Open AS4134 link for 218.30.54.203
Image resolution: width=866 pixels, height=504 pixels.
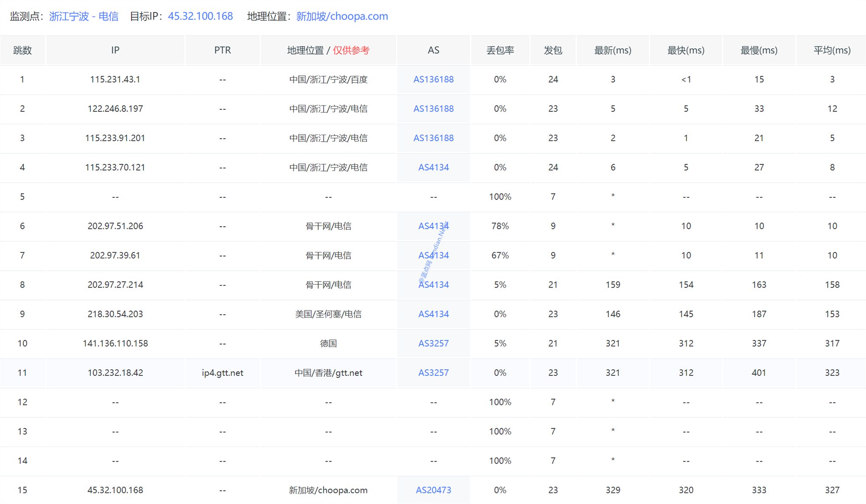click(433, 314)
